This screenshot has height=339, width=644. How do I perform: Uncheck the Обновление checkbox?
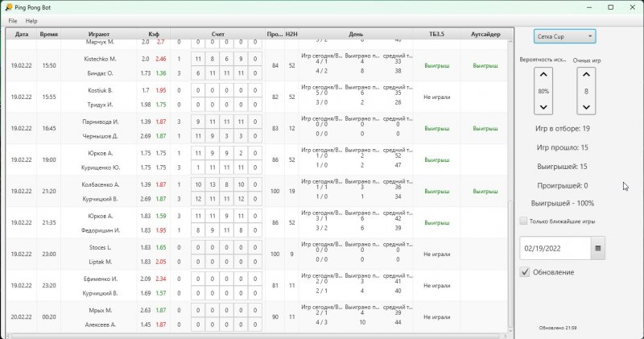525,272
